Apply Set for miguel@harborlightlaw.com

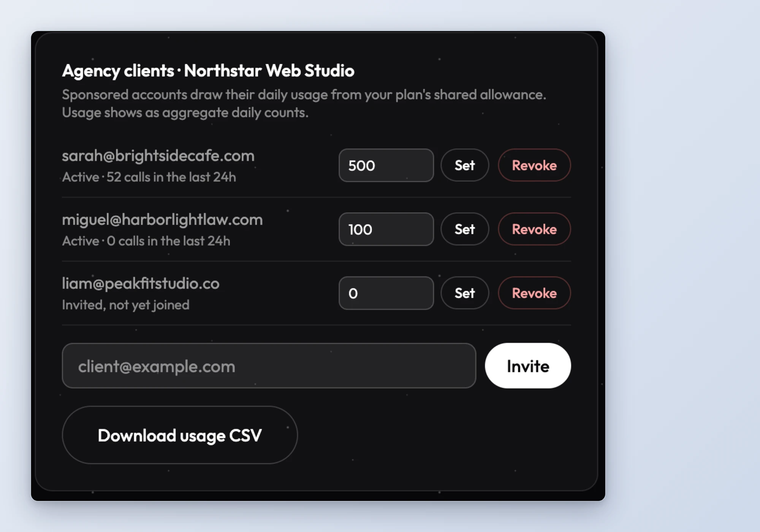pyautogui.click(x=465, y=229)
